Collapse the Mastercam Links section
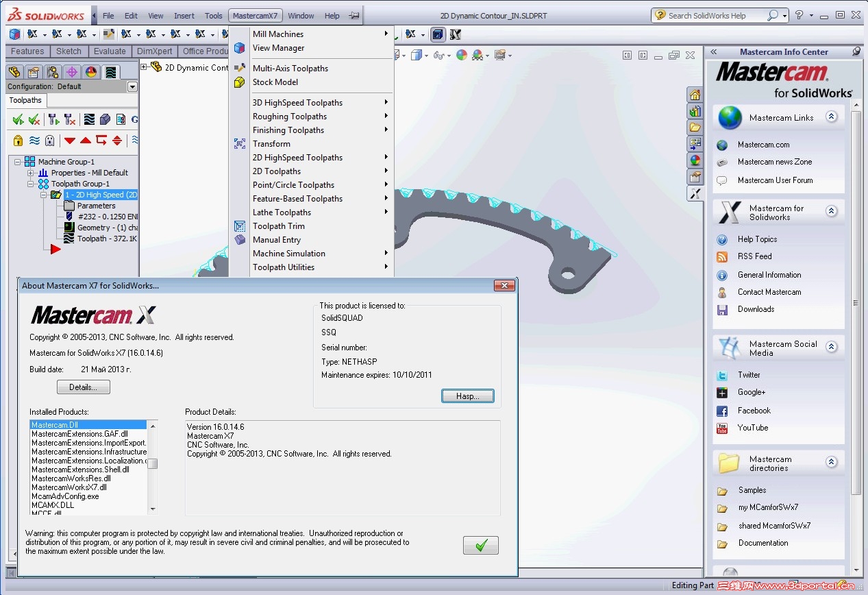Image resolution: width=868 pixels, height=595 pixels. 831,117
